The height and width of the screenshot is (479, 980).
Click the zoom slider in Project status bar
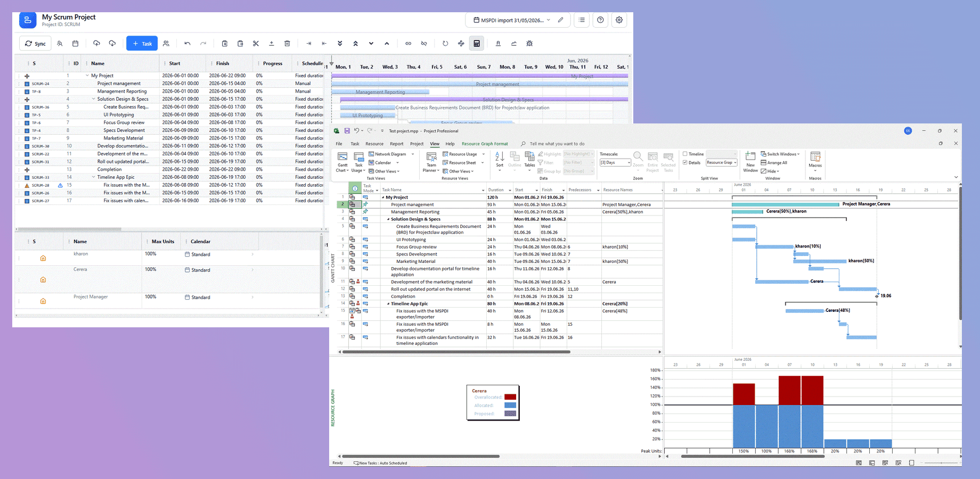(x=941, y=463)
